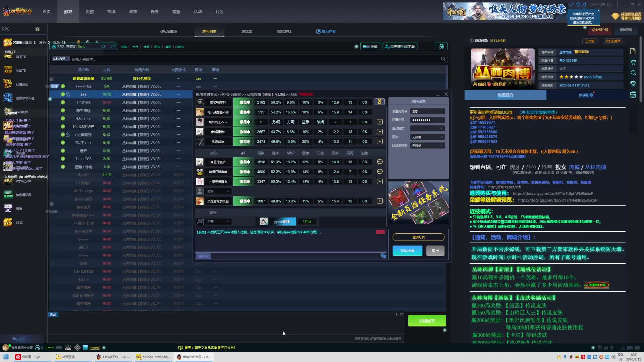Click the green 创建游戏 button
The height and width of the screenshot is (362, 644).
[x=427, y=321]
